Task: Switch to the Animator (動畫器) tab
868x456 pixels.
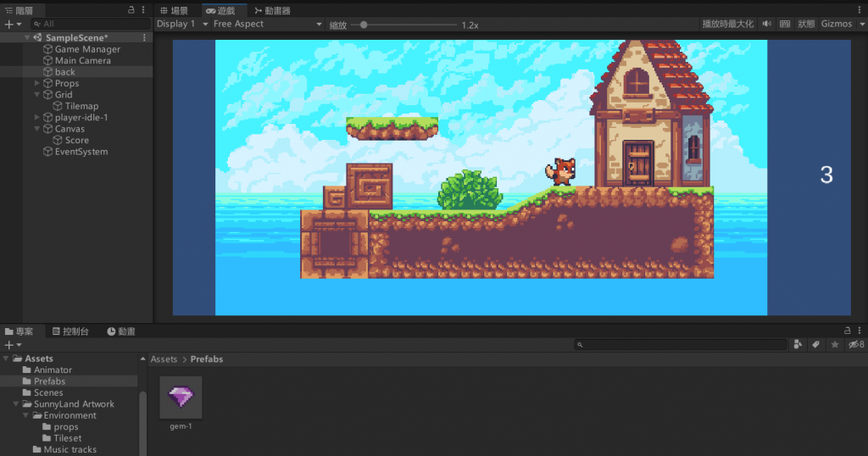Action: [x=272, y=10]
